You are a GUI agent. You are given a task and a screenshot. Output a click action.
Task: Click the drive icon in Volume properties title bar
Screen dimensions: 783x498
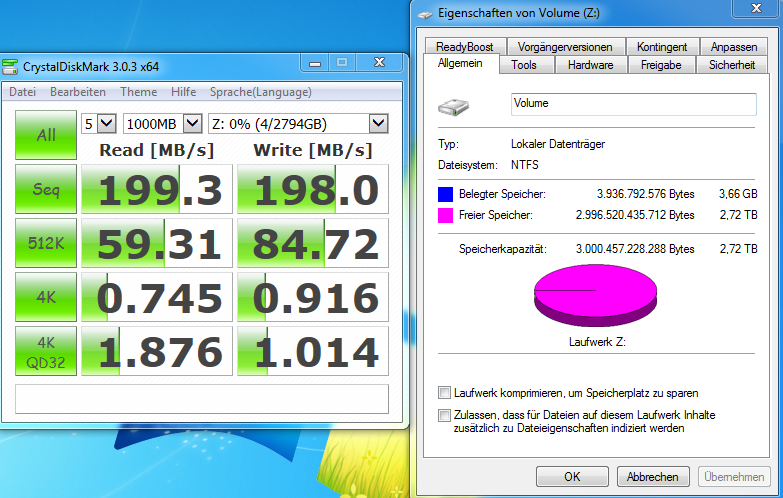pyautogui.click(x=425, y=14)
